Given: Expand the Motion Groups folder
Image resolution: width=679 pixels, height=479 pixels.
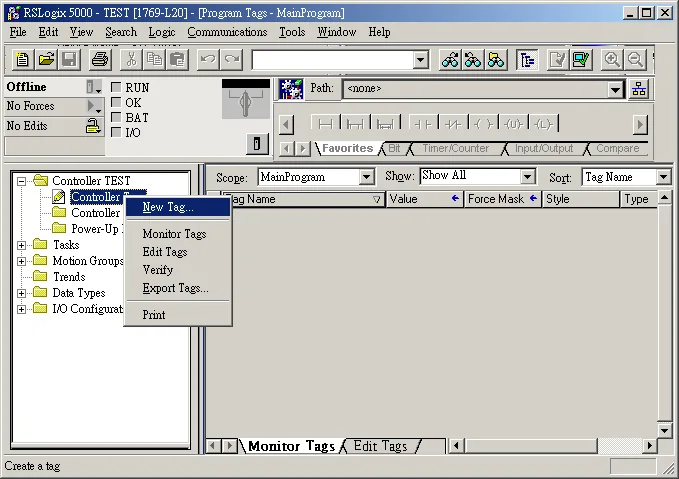Looking at the screenshot, I should (21, 261).
